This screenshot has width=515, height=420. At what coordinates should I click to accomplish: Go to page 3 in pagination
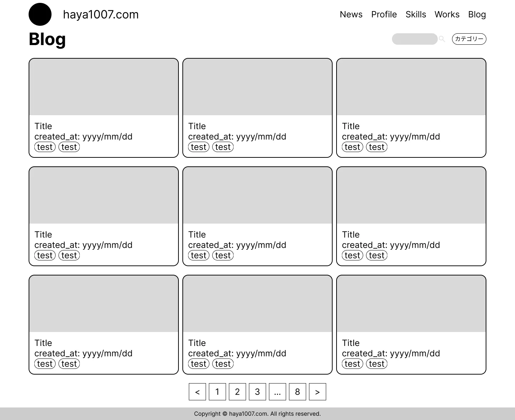[x=257, y=391]
